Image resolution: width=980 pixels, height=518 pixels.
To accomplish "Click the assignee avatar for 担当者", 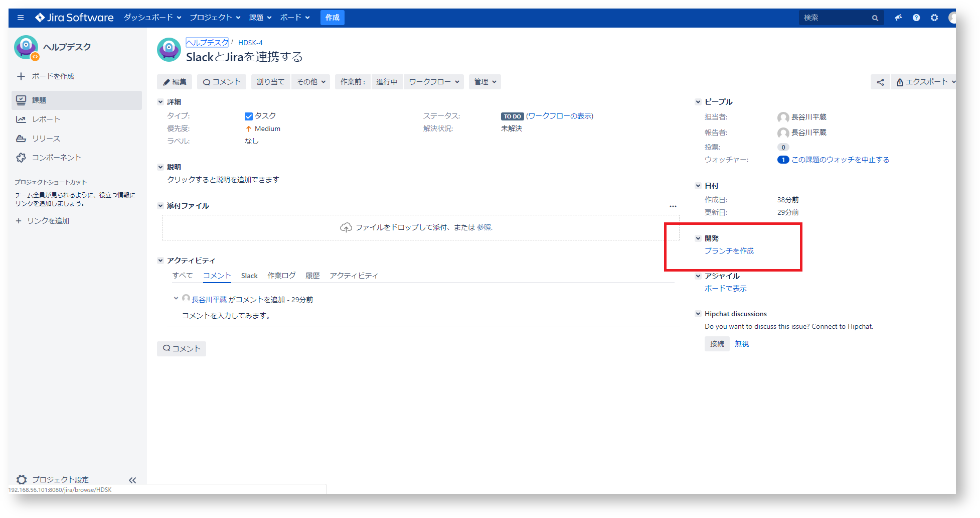I will tap(783, 117).
